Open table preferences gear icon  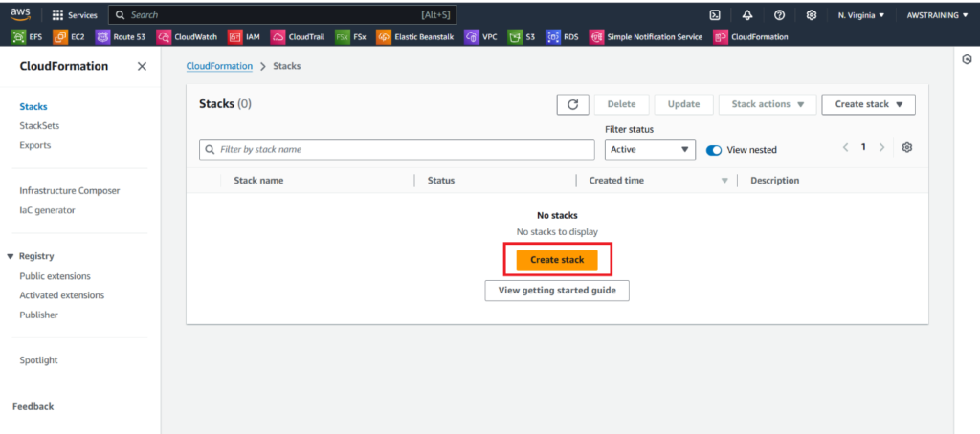[x=907, y=148]
